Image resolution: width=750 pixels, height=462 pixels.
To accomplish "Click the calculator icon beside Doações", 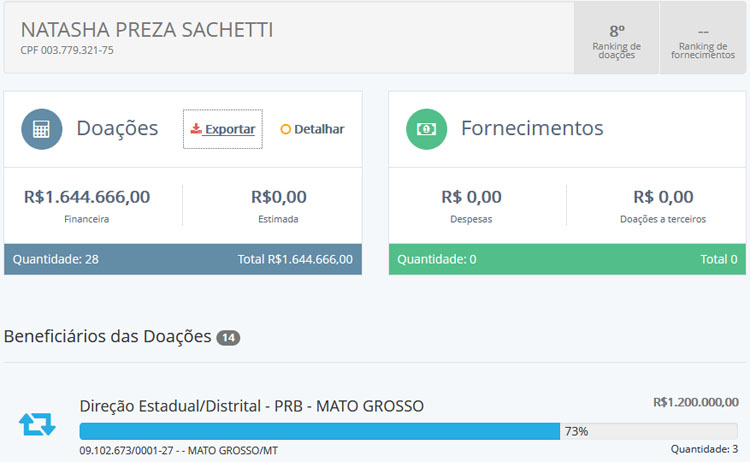I will pos(42,129).
